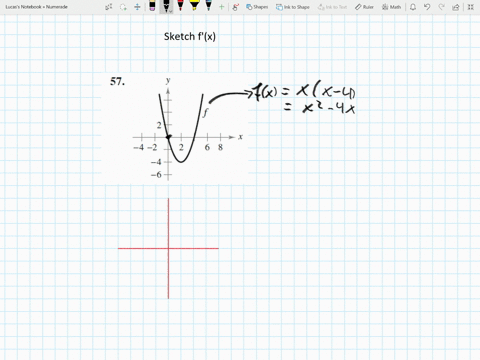480x360 pixels.
Task: Select the eraser tool with purple tip
Action: point(152,6)
